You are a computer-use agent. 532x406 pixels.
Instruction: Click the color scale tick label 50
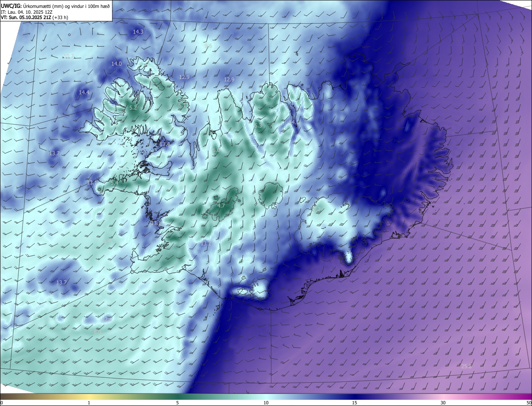[529, 403]
